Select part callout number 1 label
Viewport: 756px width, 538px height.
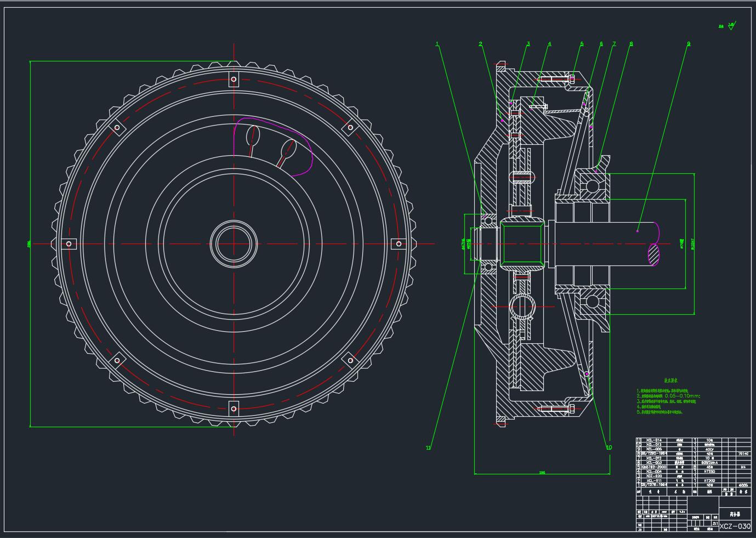[x=437, y=44]
